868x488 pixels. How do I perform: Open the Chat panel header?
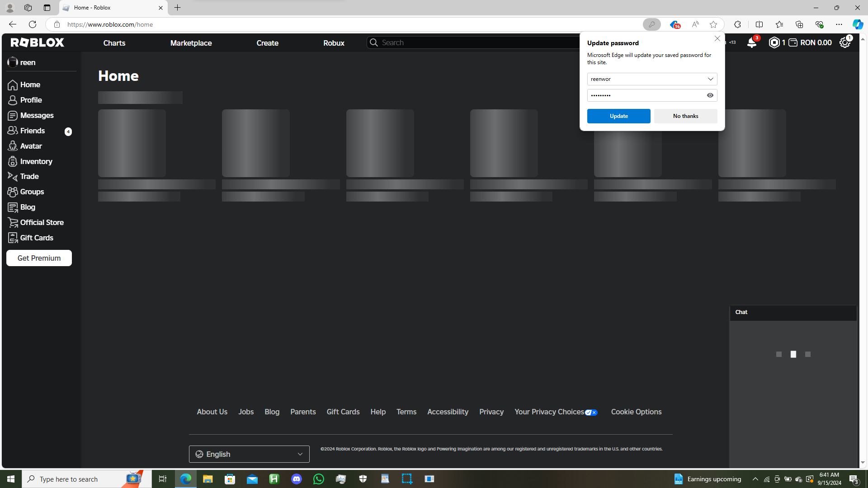coord(793,313)
